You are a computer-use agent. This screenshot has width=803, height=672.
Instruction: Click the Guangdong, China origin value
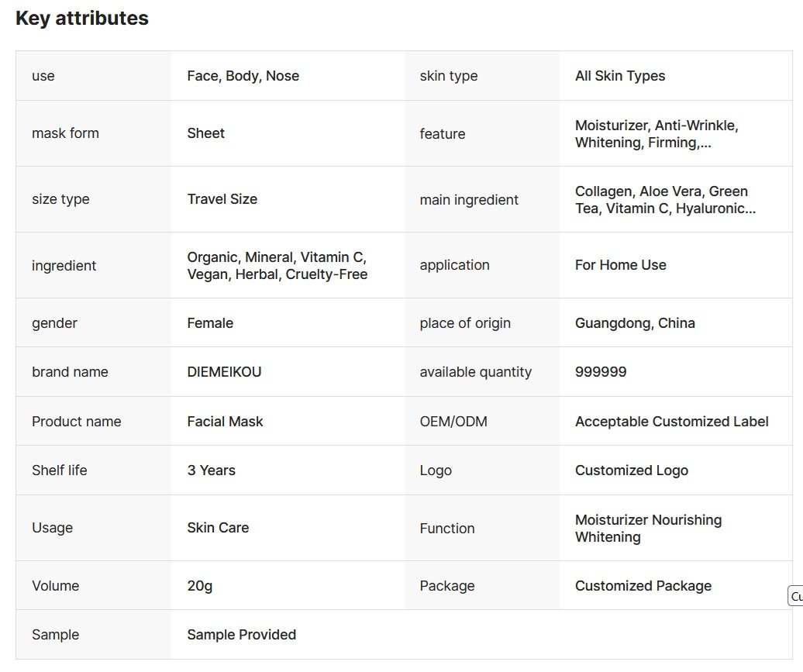tap(635, 323)
